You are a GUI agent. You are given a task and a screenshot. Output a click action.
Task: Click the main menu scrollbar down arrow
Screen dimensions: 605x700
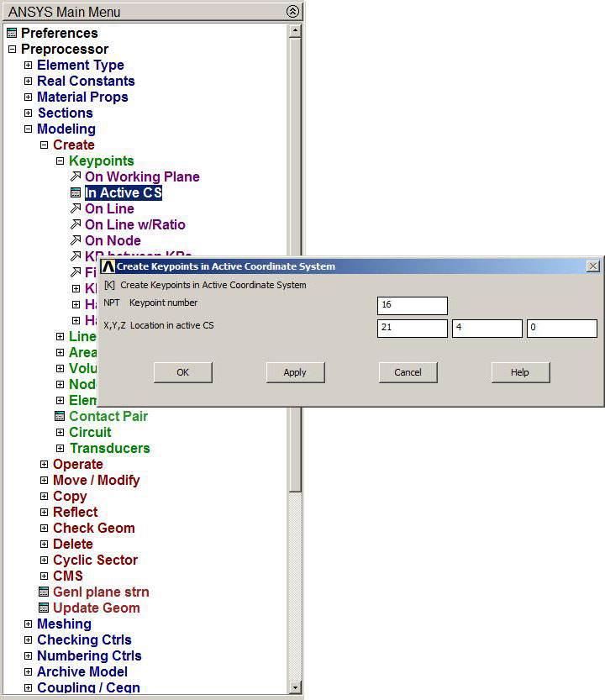coord(294,687)
